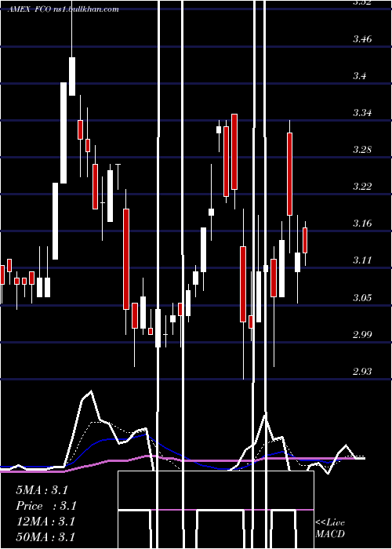Screen dimensions: 392x549
Task: Select the 3.34 price axis label
Action: click(x=362, y=113)
